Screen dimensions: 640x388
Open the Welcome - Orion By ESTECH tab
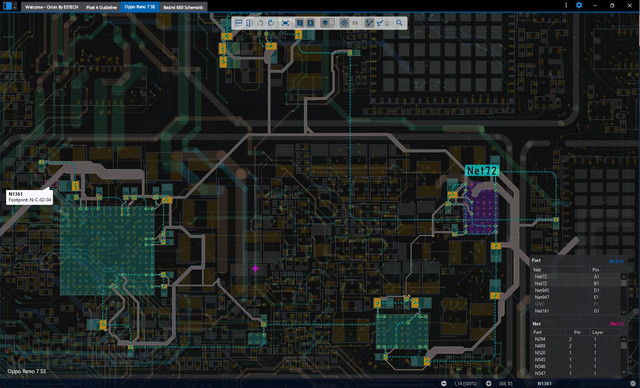tap(51, 7)
